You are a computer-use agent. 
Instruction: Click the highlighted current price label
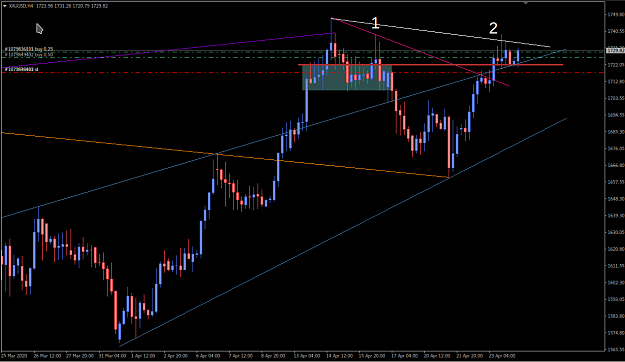click(615, 51)
